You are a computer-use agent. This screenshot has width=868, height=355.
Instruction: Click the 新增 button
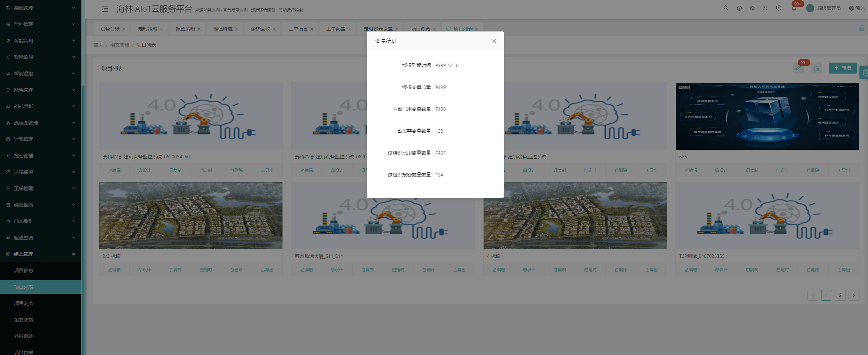point(842,68)
